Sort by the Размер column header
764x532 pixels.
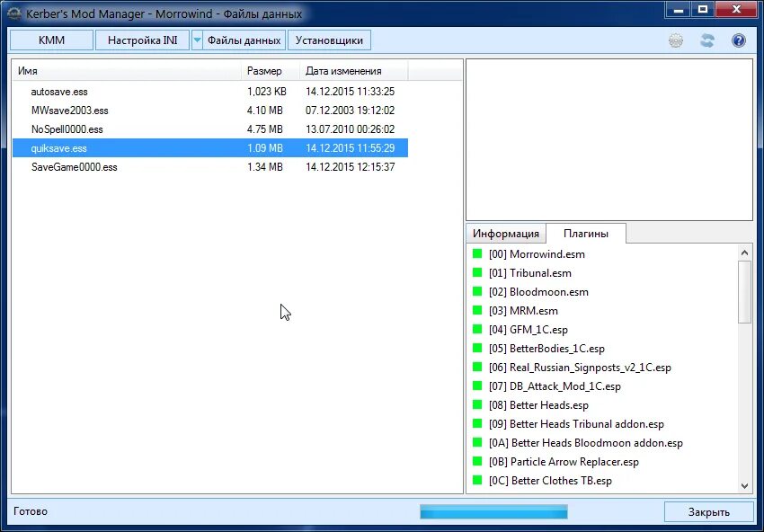pyautogui.click(x=271, y=71)
